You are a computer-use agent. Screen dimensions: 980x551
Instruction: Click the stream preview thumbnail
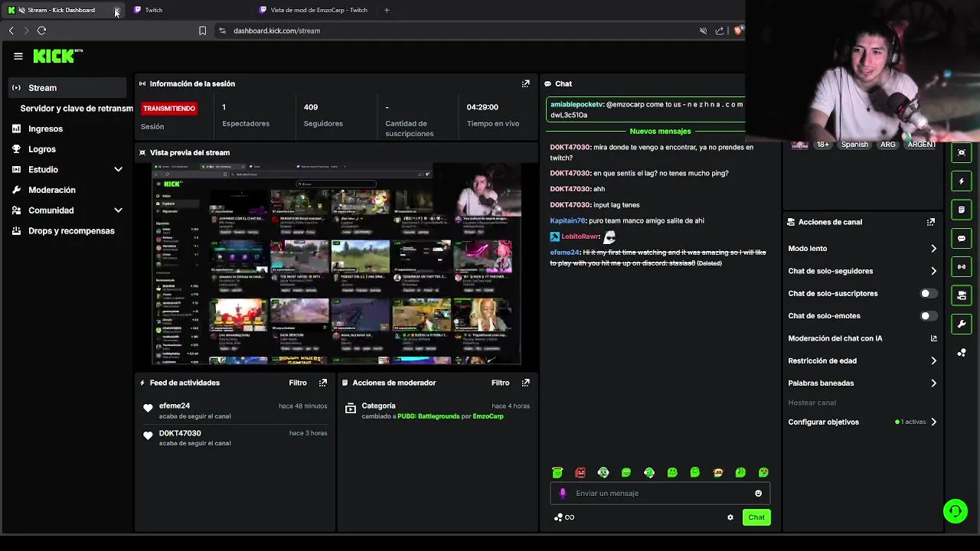(x=337, y=264)
